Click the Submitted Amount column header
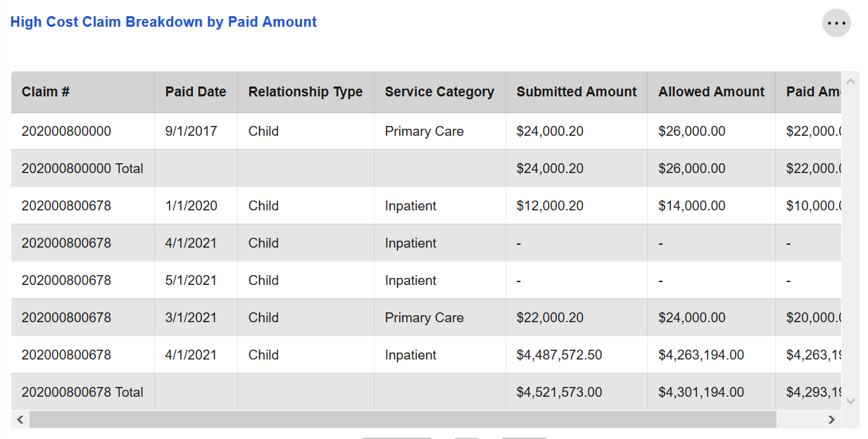 coord(577,92)
